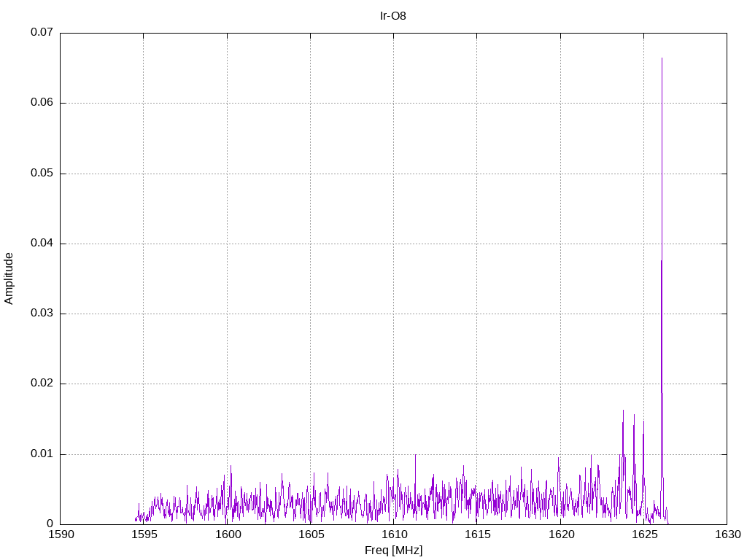Click the 0.06 y-axis tick label
Image resolution: width=747 pixels, height=560 pixels.
tap(42, 102)
